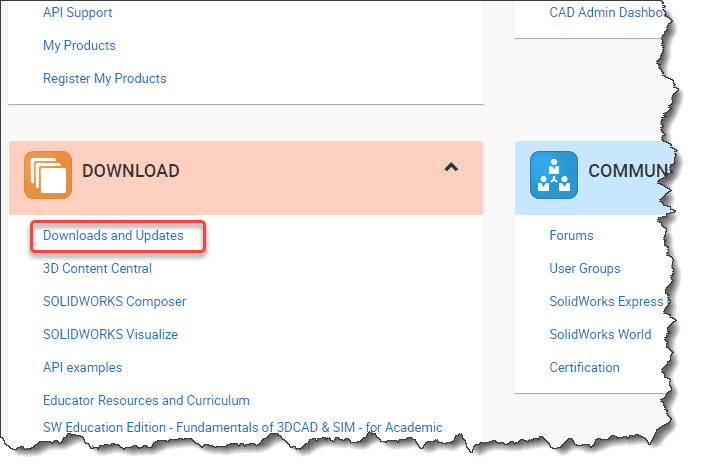This screenshot has height=476, width=703.
Task: Open the API examples link
Action: coord(82,367)
